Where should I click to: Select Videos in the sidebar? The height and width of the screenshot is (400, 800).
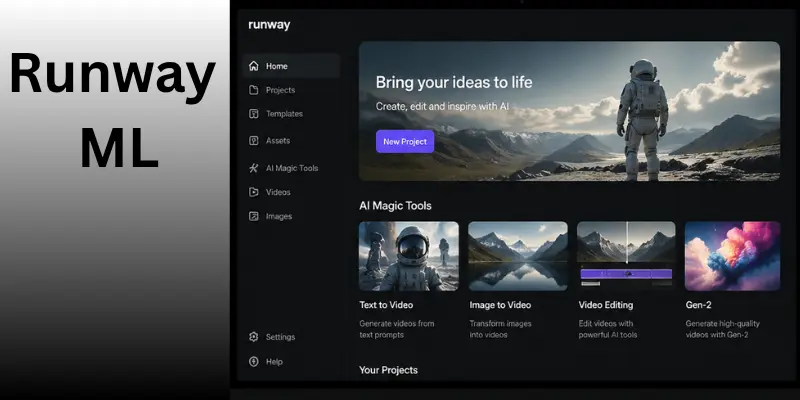(278, 192)
